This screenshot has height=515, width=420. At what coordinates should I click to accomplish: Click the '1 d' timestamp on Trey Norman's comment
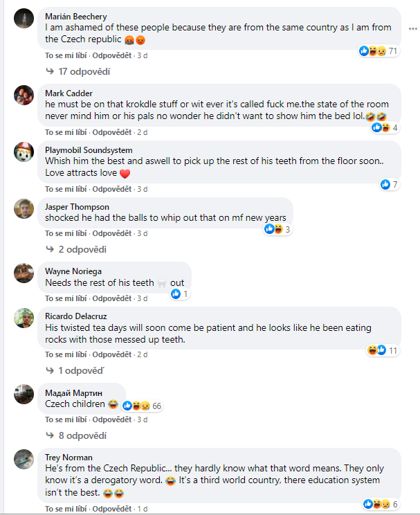pos(142,509)
